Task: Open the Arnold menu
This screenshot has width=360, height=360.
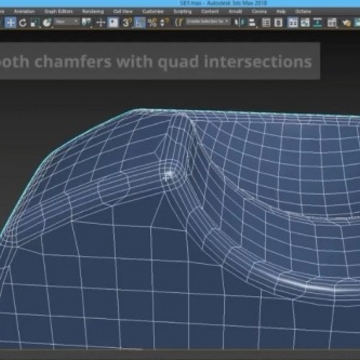Action: click(x=235, y=11)
